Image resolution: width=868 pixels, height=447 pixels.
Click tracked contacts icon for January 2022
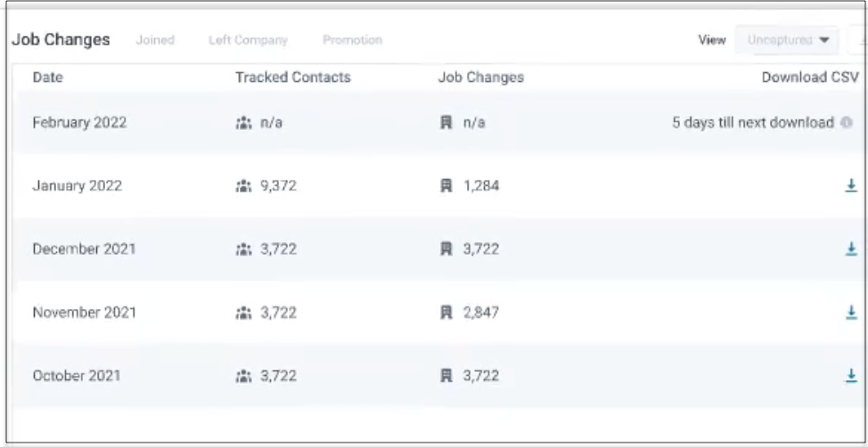[242, 186]
